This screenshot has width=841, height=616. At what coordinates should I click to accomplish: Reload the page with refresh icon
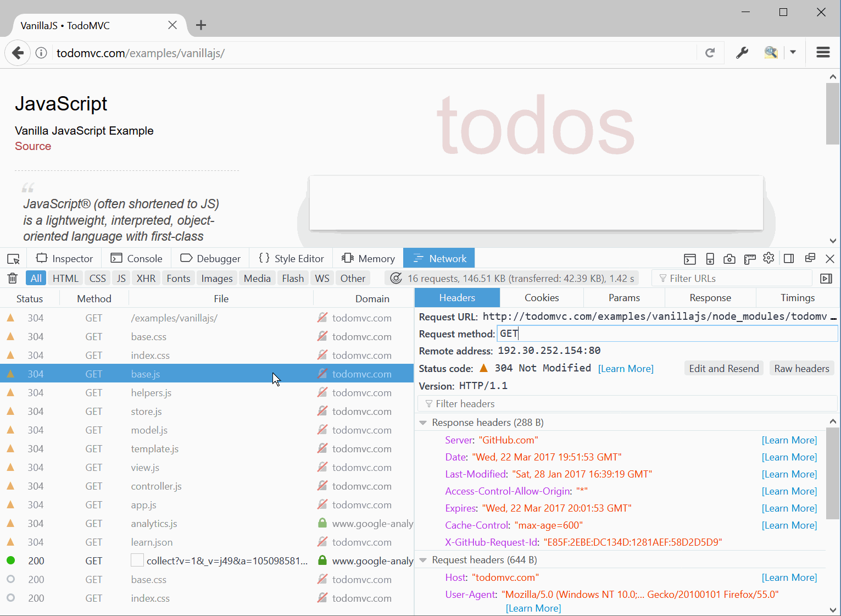tap(710, 53)
